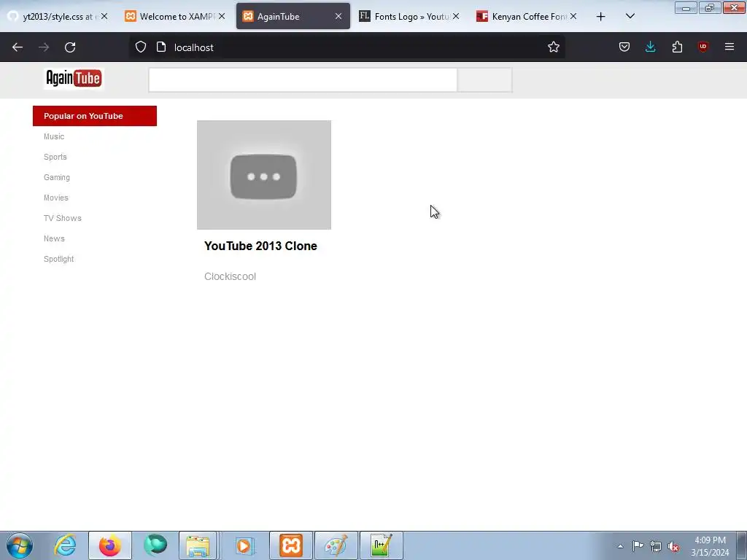
Task: Open a new browser tab
Action: (x=601, y=17)
